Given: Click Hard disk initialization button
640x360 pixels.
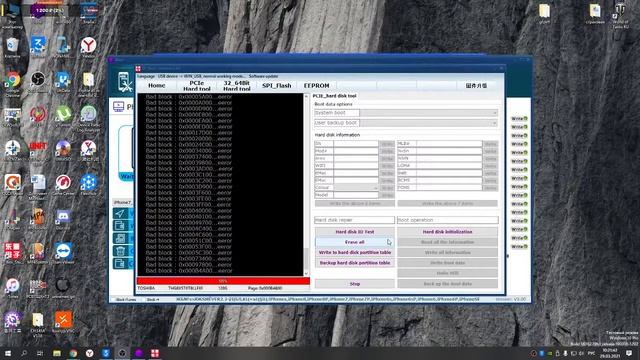Looking at the screenshot, I should pos(447,232).
